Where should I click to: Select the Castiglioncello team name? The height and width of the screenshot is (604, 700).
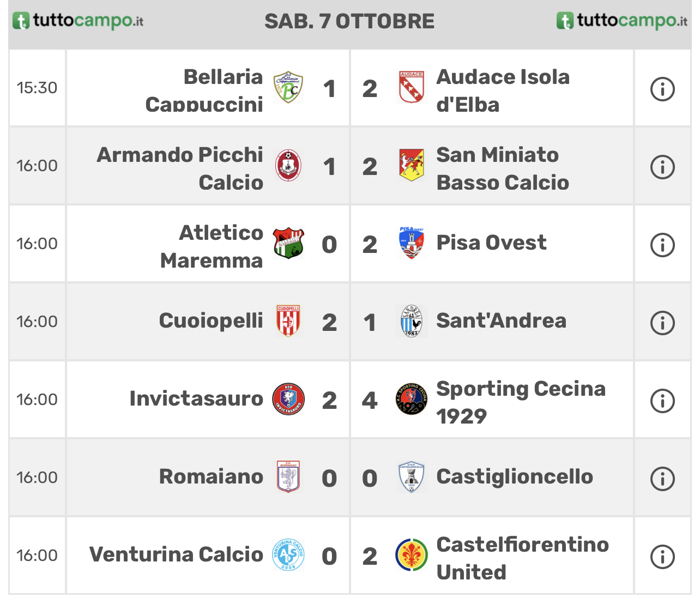515,476
